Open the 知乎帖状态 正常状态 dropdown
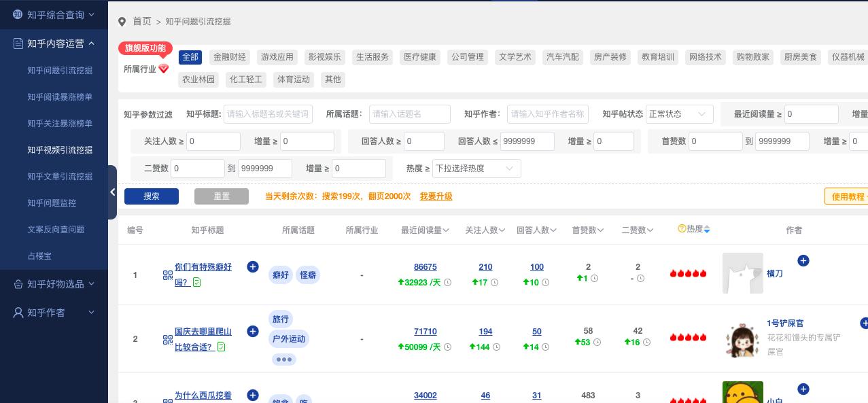Screen dimensions: 868x403 (679, 114)
